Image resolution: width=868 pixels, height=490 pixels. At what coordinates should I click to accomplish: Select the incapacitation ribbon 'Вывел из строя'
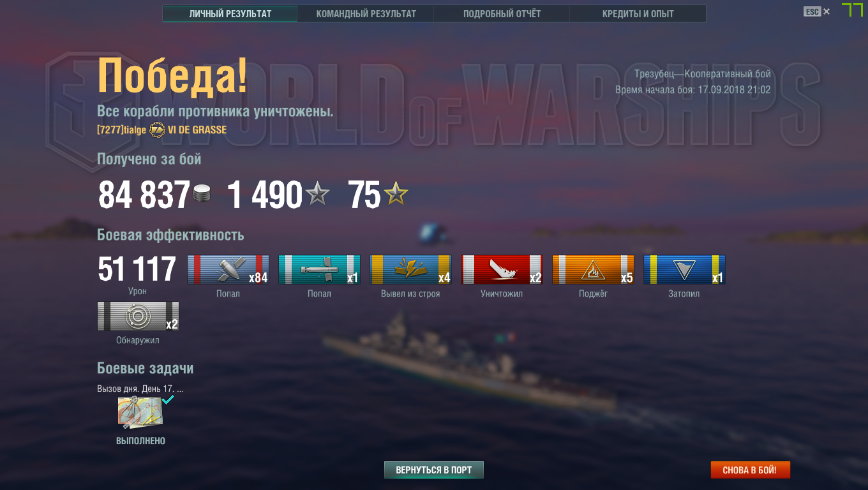(410, 270)
